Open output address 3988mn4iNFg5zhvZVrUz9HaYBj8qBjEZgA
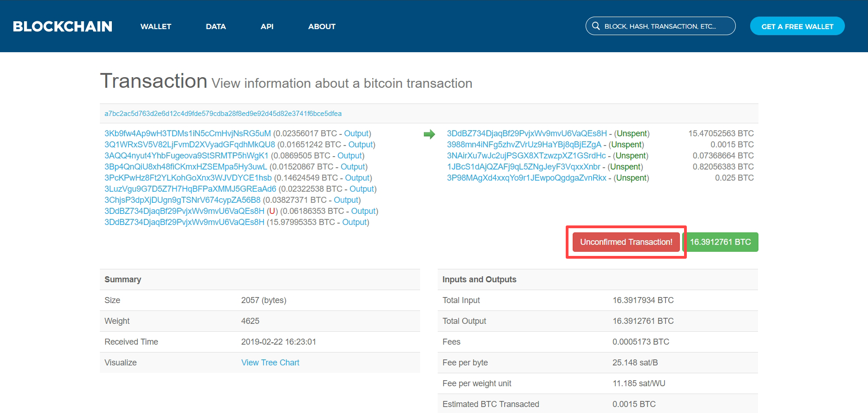This screenshot has width=868, height=413. pyautogui.click(x=524, y=145)
